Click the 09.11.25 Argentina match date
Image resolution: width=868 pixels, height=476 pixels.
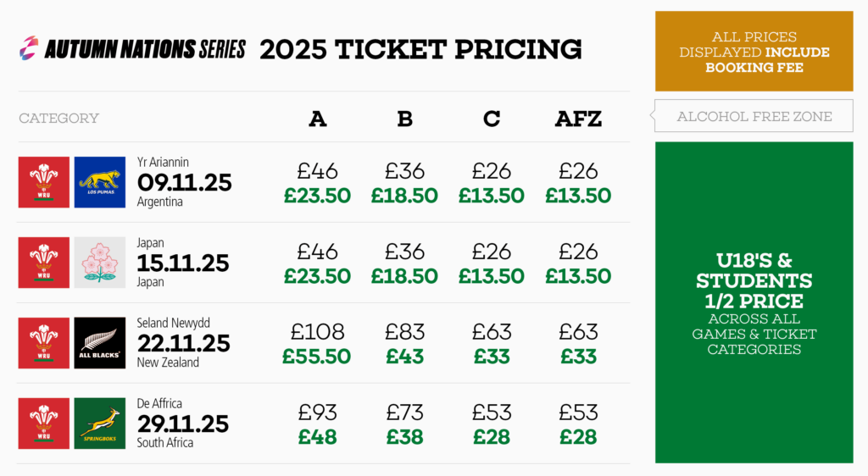[x=183, y=183]
